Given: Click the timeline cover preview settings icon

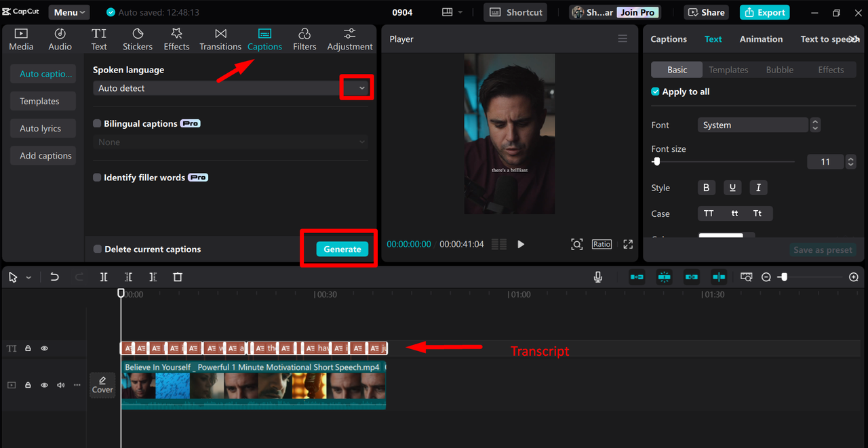Looking at the screenshot, I should [747, 277].
